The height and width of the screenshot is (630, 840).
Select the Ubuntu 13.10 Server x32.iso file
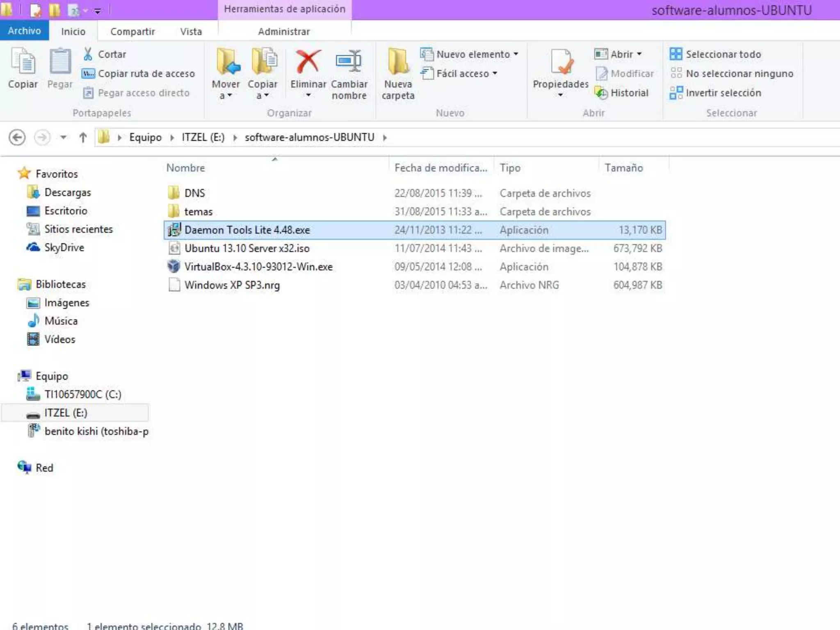point(247,249)
